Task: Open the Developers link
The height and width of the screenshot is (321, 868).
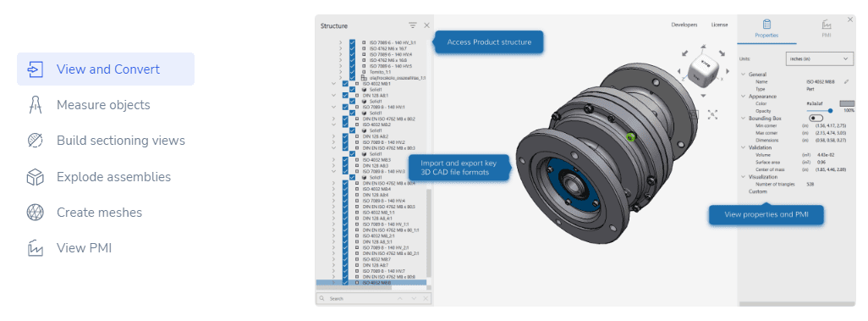Action: (684, 25)
